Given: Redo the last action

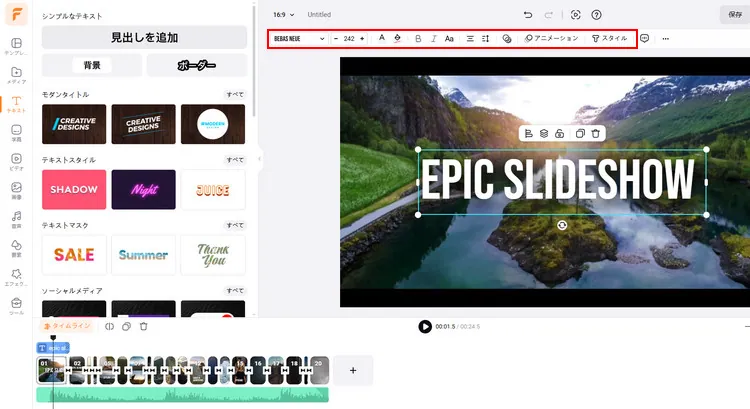Looking at the screenshot, I should pyautogui.click(x=549, y=15).
